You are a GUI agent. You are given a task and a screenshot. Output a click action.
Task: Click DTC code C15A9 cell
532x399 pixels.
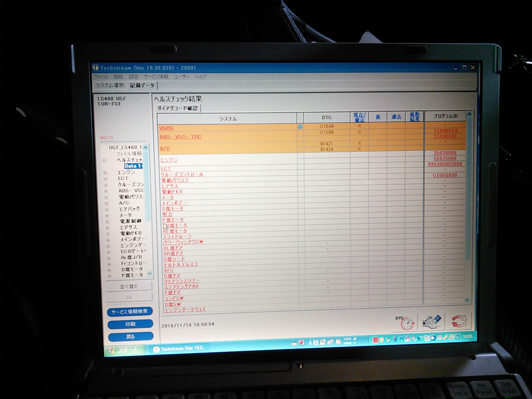pos(327,126)
